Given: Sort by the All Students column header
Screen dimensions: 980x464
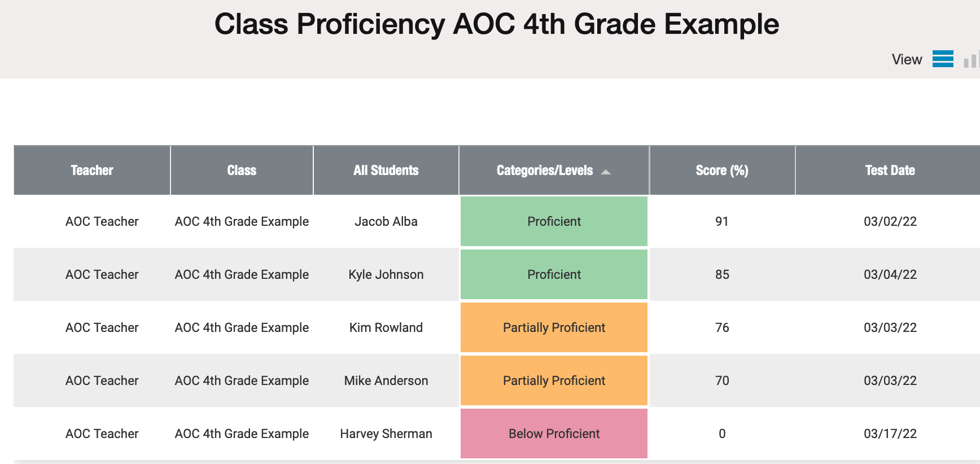Looking at the screenshot, I should (386, 170).
